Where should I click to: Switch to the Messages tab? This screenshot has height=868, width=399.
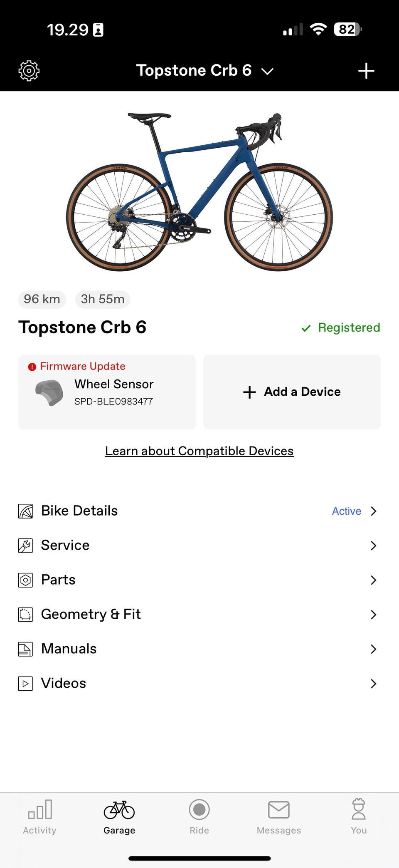(278, 816)
